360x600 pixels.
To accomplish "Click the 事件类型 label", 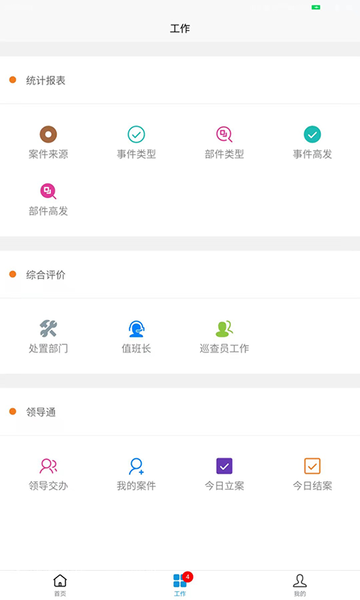I will click(x=136, y=154).
